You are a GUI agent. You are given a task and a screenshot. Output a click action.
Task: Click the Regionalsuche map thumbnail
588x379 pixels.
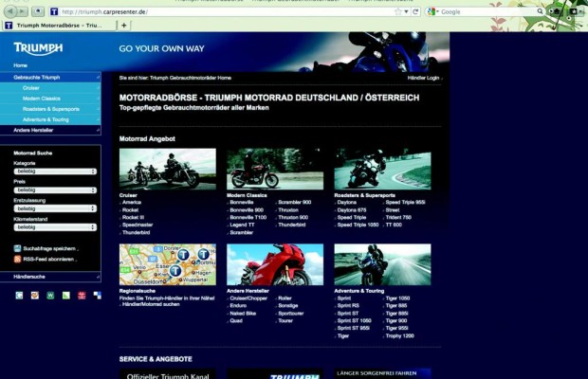(168, 264)
